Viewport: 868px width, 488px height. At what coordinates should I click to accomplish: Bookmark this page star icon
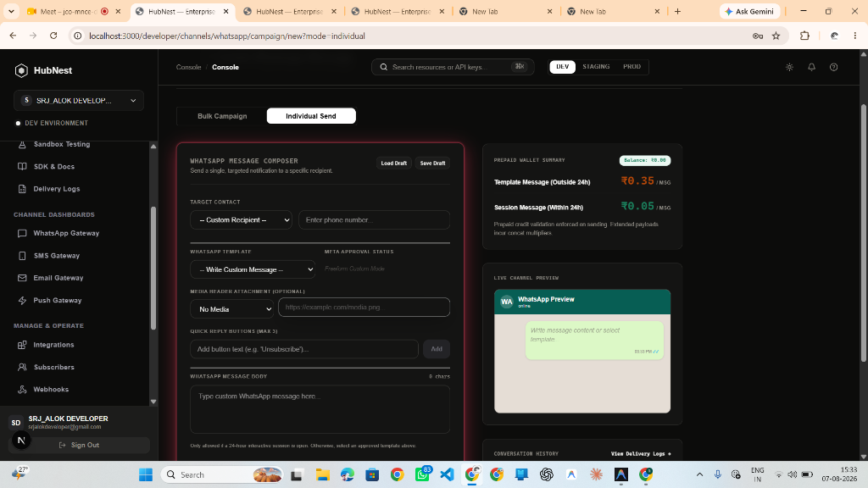tap(776, 36)
